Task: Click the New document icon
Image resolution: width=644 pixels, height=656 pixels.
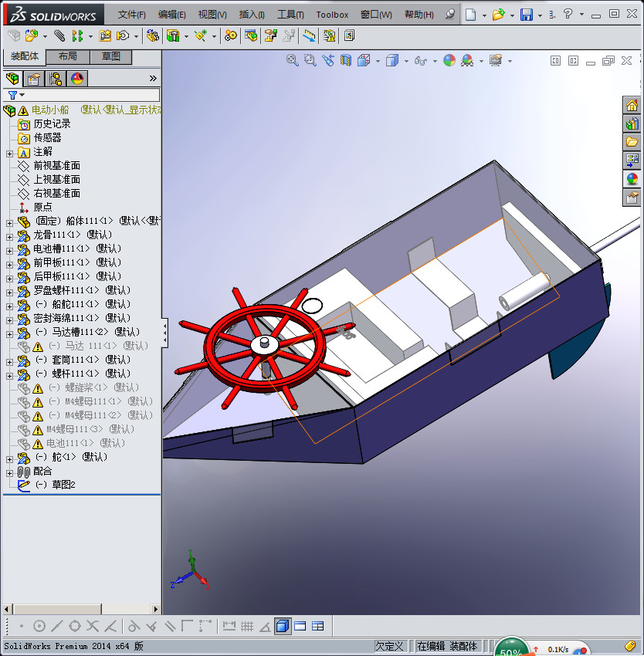Action: coord(471,15)
